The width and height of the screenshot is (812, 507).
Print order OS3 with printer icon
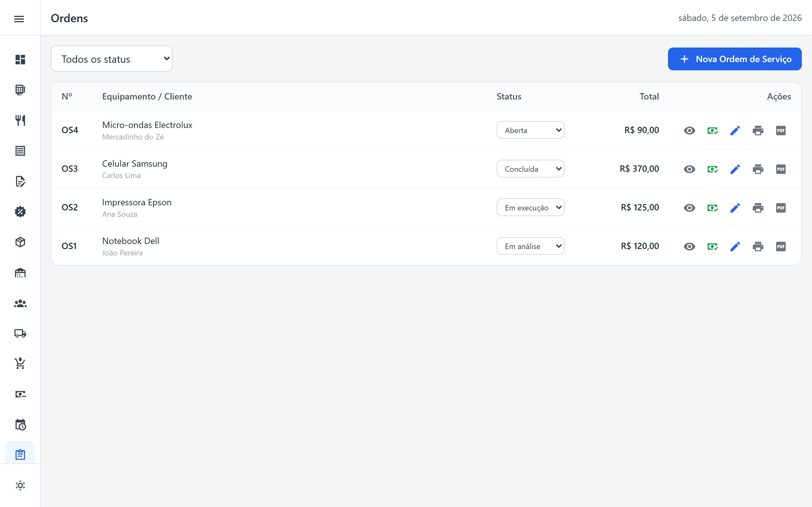coord(758,169)
